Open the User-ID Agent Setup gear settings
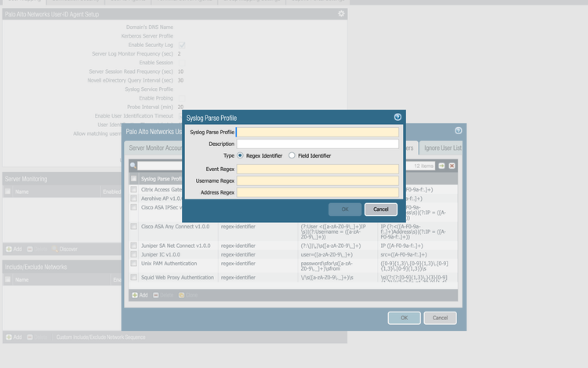Image resolution: width=588 pixels, height=368 pixels. pyautogui.click(x=341, y=13)
